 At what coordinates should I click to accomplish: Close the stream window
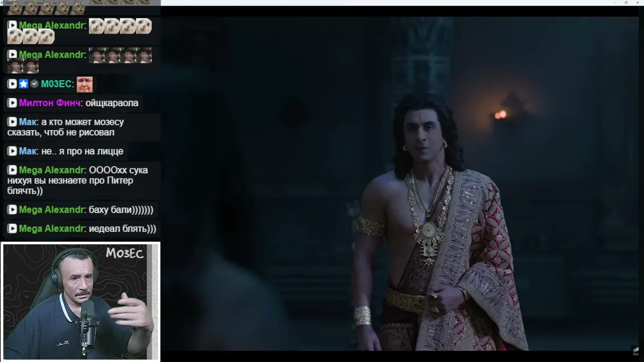tap(637, 3)
